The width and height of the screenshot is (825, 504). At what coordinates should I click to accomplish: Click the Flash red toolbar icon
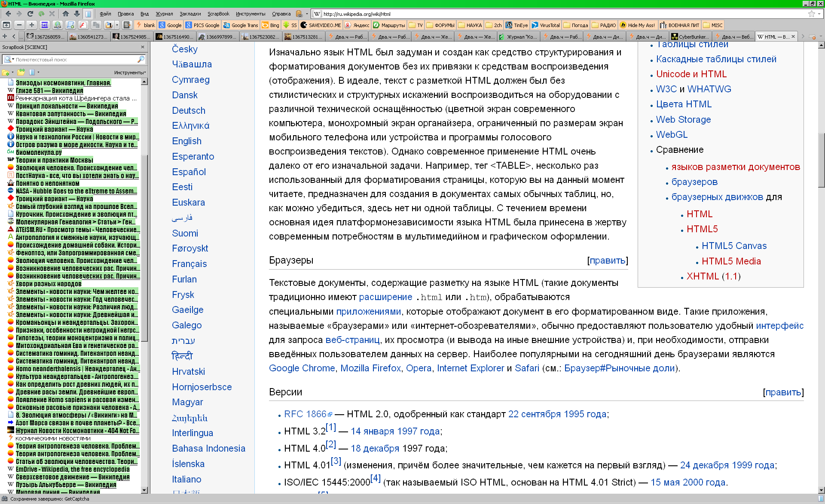click(x=83, y=25)
